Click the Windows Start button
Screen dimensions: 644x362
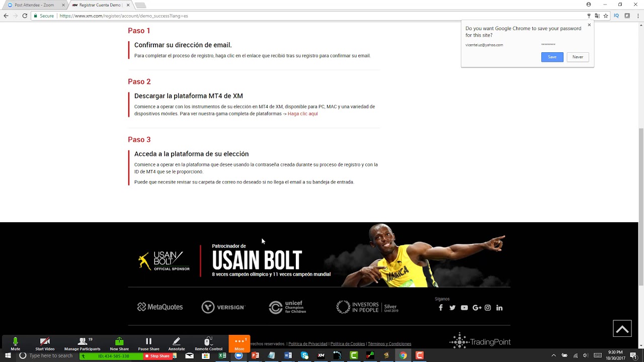pyautogui.click(x=8, y=355)
